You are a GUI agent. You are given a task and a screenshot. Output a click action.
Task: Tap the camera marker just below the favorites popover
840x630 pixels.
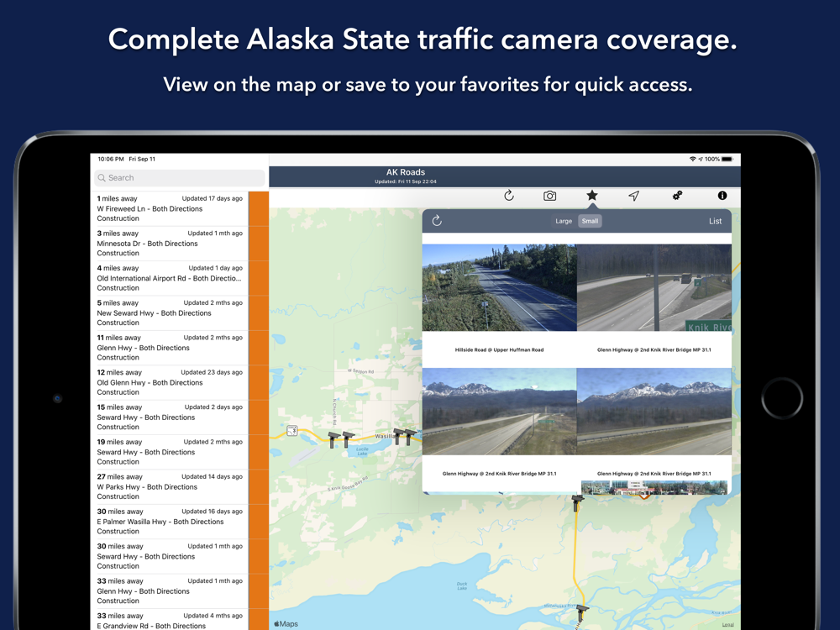pyautogui.click(x=577, y=503)
